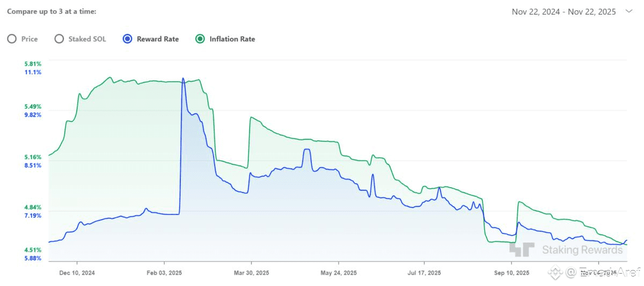Click the date range chevron arrow

[x=629, y=12]
